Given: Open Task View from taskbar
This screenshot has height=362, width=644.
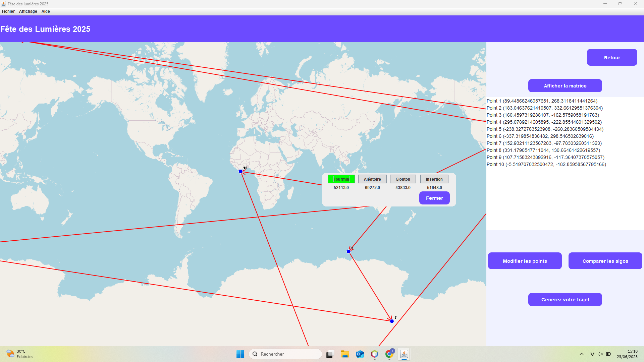Looking at the screenshot, I should [330, 354].
